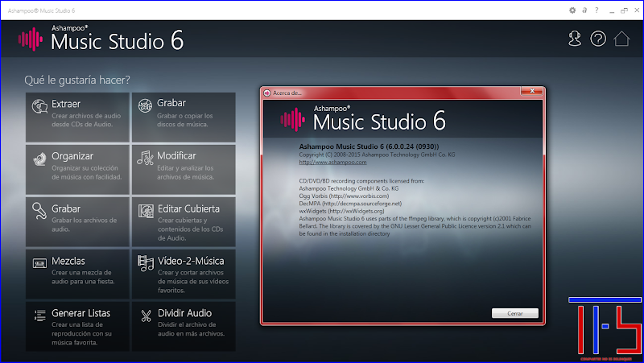The width and height of the screenshot is (644, 363).
Task: Go to the home screen icon
Action: [621, 39]
